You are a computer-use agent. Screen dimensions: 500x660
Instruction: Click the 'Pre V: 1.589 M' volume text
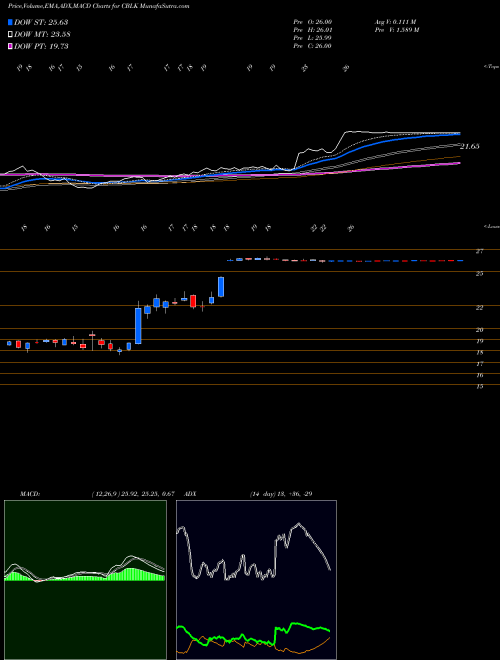pyautogui.click(x=396, y=30)
